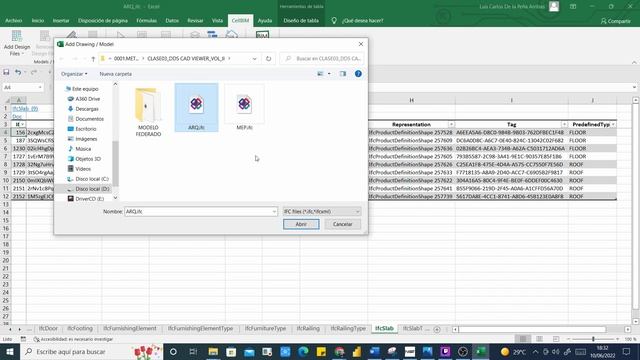This screenshot has height=360, width=640.
Task: Open the Diseño de tabla tab
Action: (x=301, y=20)
